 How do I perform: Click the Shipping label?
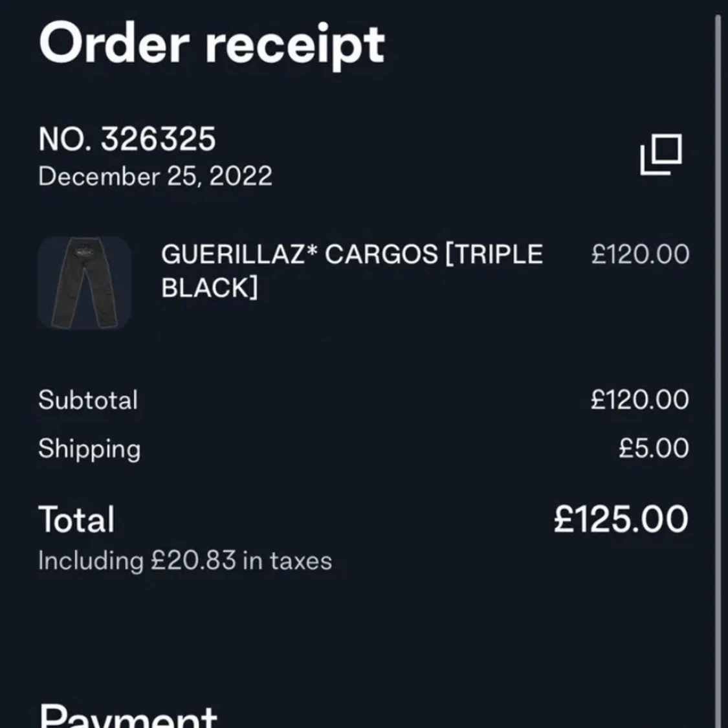click(x=89, y=449)
